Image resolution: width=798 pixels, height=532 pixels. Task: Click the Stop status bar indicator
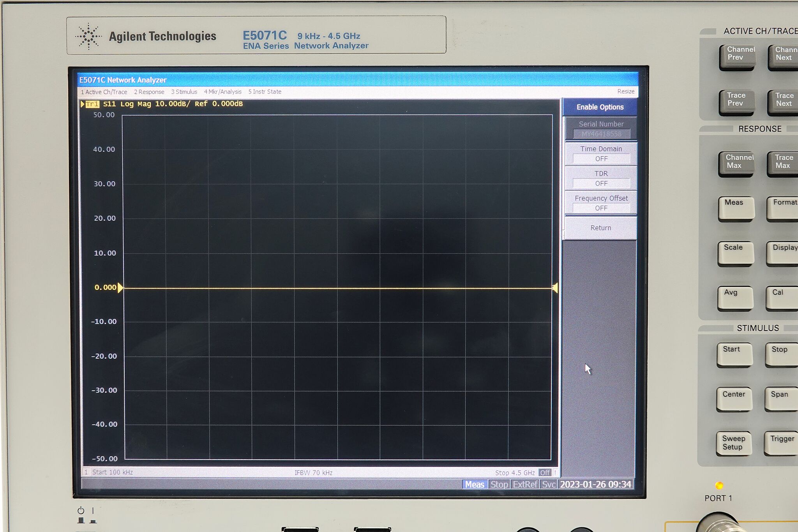pyautogui.click(x=499, y=484)
